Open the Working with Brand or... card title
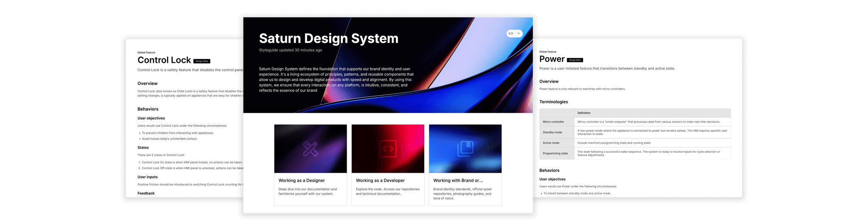This screenshot has width=868, height=222. click(x=458, y=180)
